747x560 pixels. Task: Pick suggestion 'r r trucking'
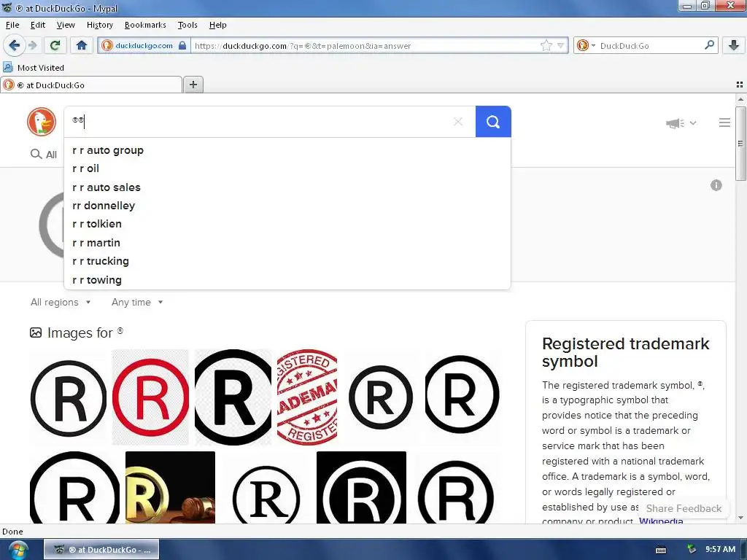pos(287,261)
